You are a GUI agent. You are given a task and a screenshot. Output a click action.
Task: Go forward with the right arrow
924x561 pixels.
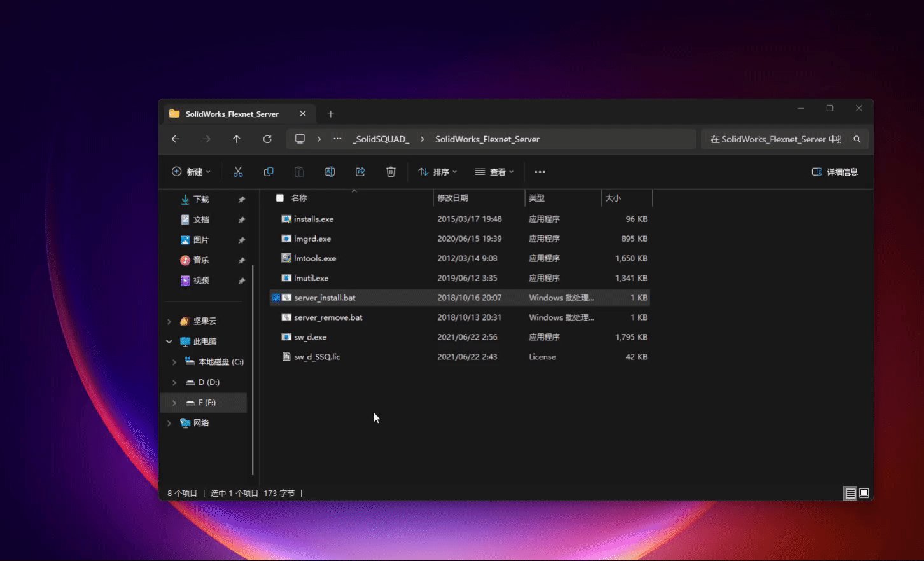[x=206, y=139]
